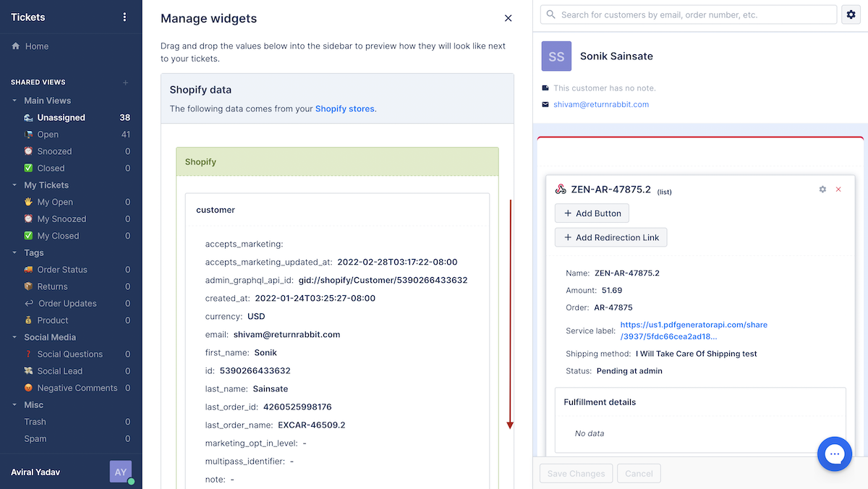The image size is (868, 489).
Task: Open widget settings gear on ZEN-AR-47875.2 card
Action: 822,190
